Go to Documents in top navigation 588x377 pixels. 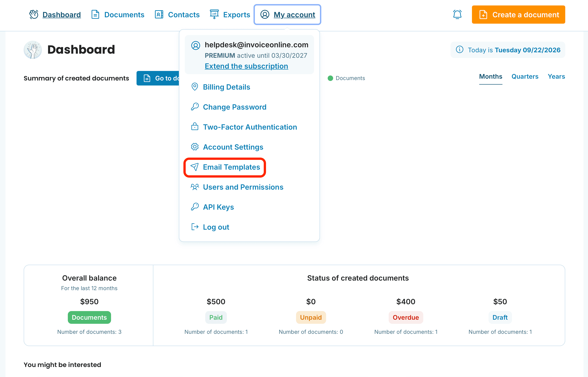[118, 15]
